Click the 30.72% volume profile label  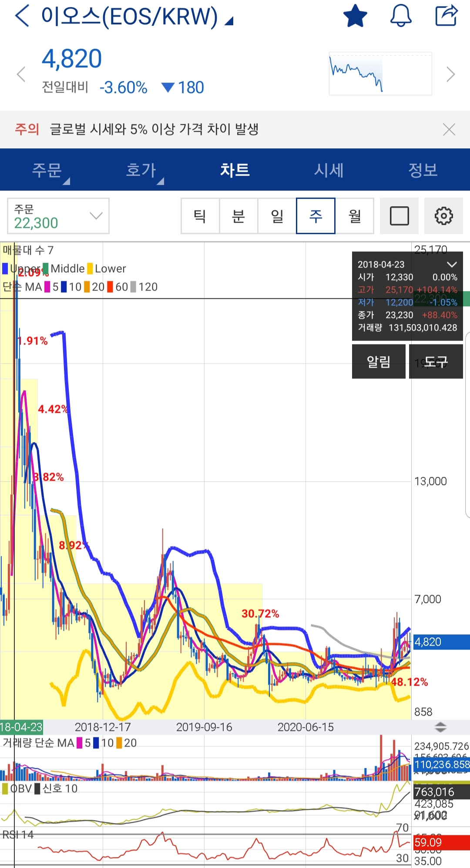pyautogui.click(x=260, y=613)
